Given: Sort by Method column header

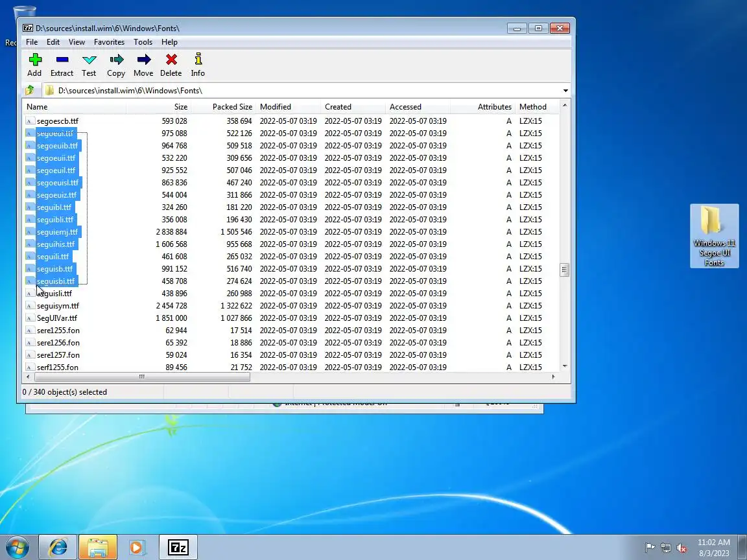Looking at the screenshot, I should pyautogui.click(x=538, y=107).
